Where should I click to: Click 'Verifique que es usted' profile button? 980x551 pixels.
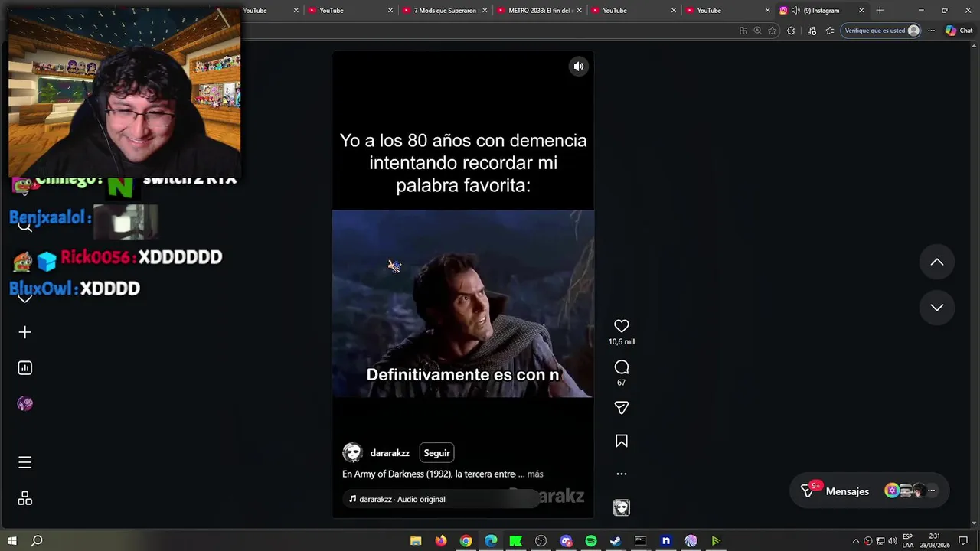point(881,31)
